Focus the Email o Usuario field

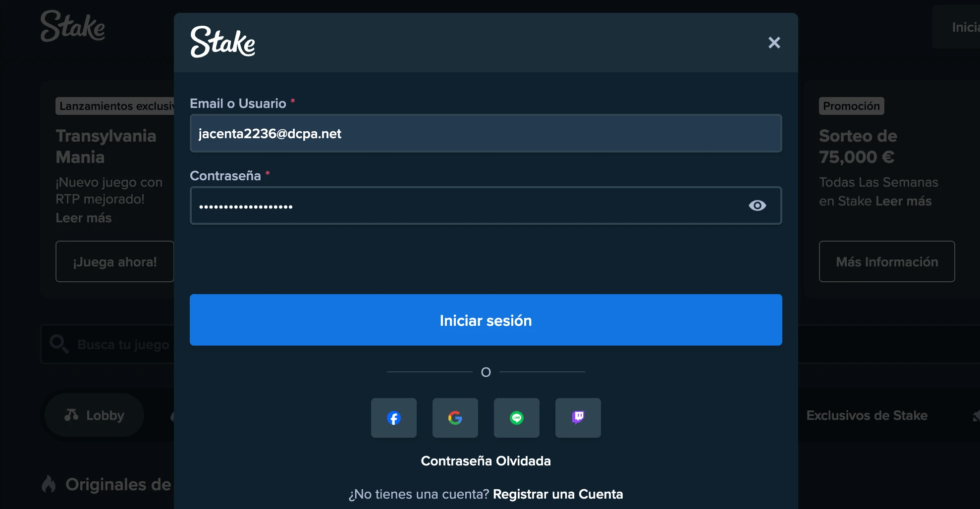tap(486, 133)
